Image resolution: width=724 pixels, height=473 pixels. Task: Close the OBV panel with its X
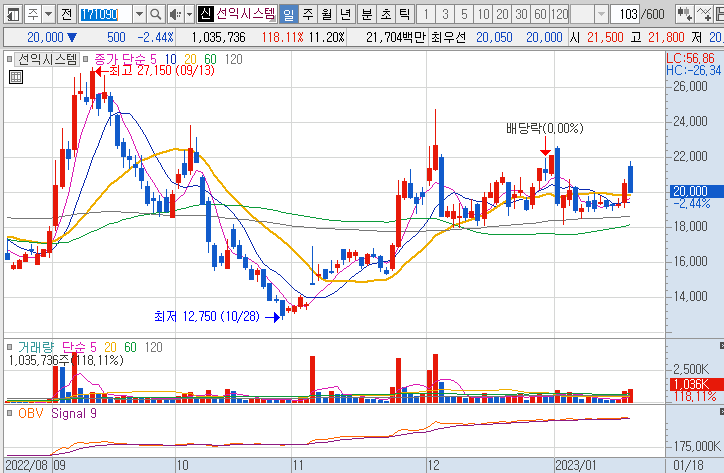click(x=721, y=411)
